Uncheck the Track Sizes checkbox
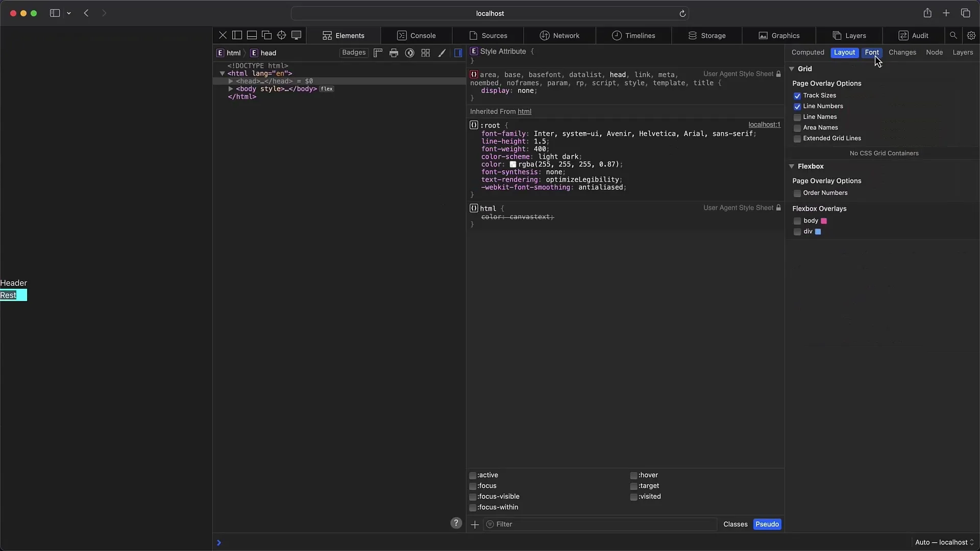The width and height of the screenshot is (980, 551). click(797, 96)
